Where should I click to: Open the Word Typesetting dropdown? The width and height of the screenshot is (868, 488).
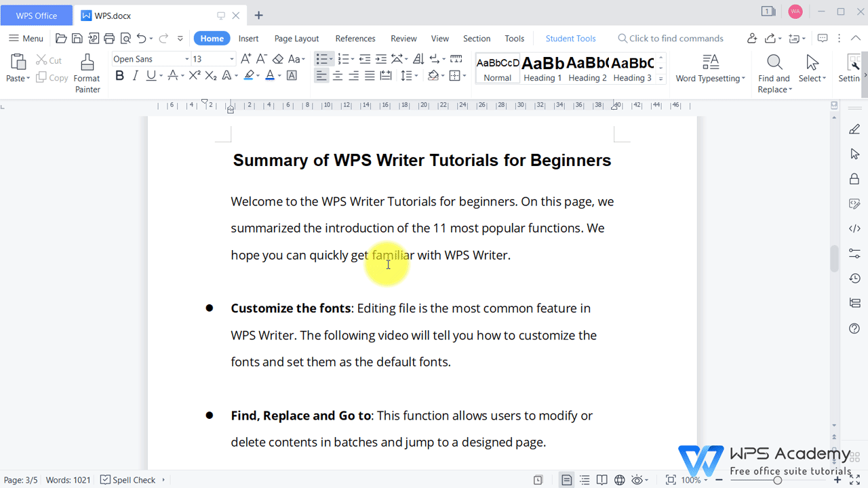(x=710, y=79)
